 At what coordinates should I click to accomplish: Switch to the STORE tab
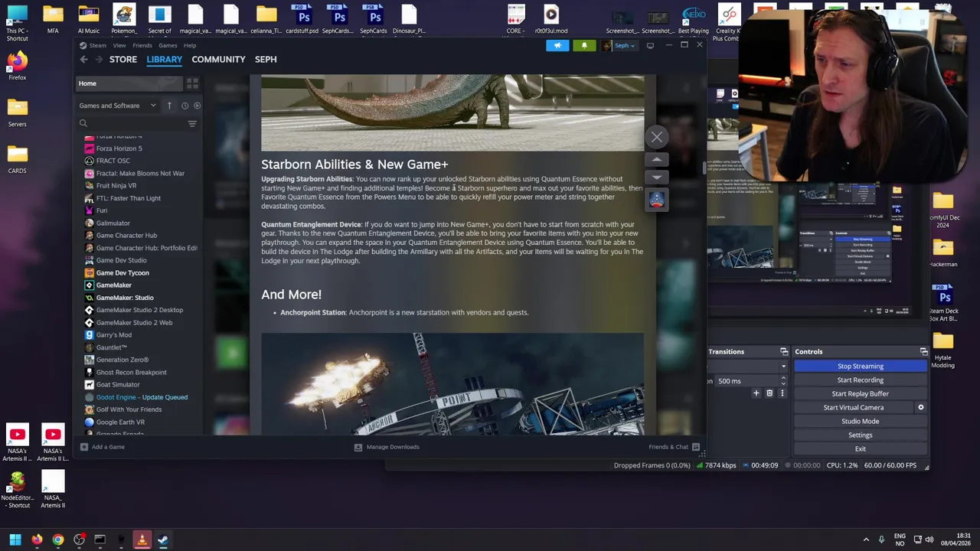pos(123,59)
